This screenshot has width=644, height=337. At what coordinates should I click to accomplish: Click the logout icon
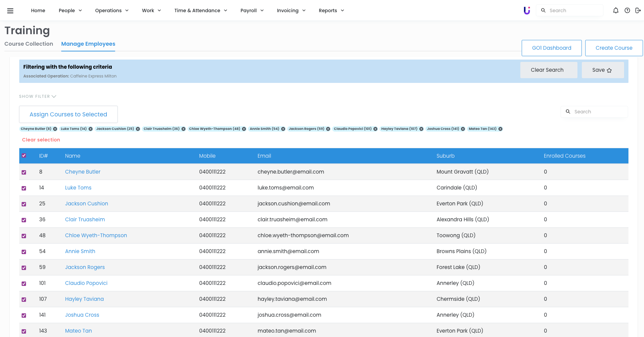(638, 10)
